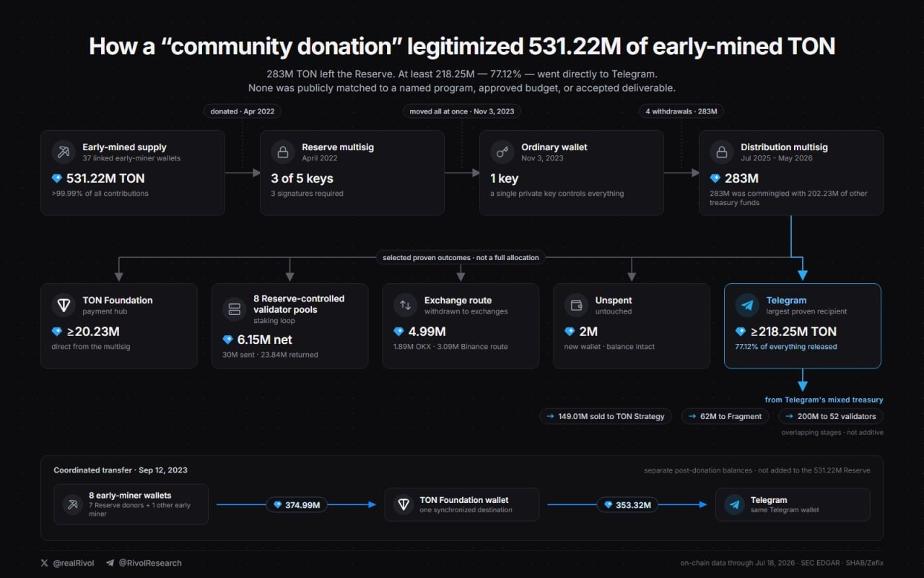This screenshot has width=924, height=578.
Task: Select the '200M to 52 validators' pill
Action: tap(830, 416)
